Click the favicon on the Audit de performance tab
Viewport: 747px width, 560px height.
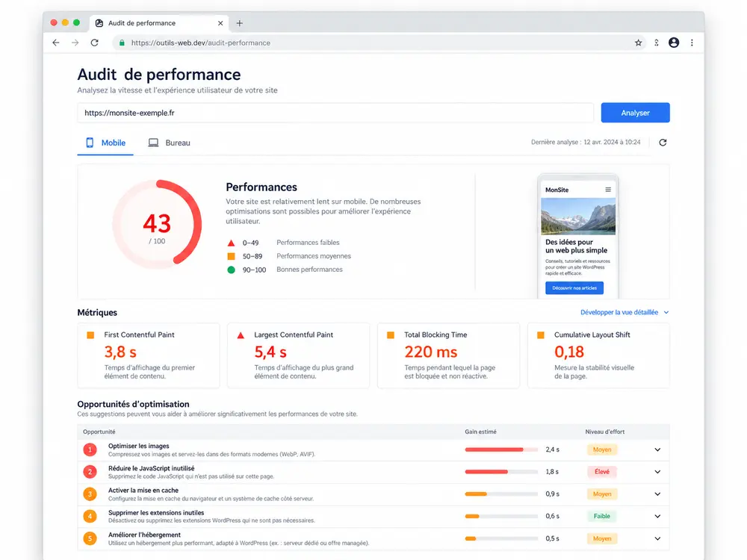(99, 23)
